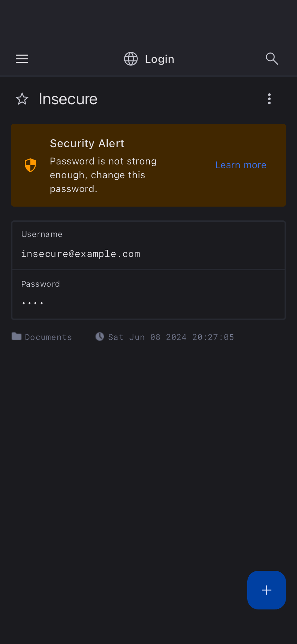Open the Documents folder label
The height and width of the screenshot is (644, 297).
click(x=48, y=337)
